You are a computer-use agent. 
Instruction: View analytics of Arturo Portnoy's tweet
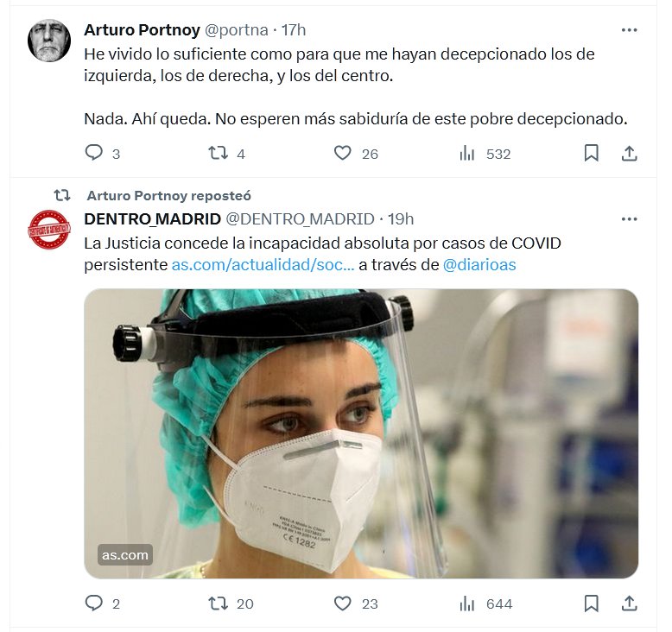[x=467, y=154]
